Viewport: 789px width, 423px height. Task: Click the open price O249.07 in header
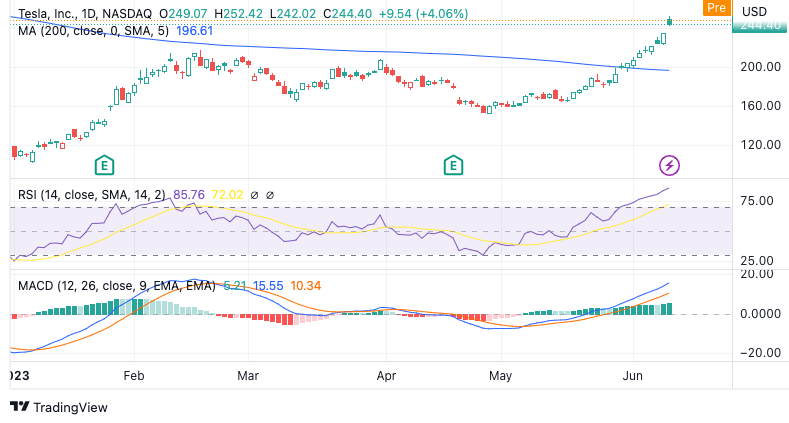[183, 14]
